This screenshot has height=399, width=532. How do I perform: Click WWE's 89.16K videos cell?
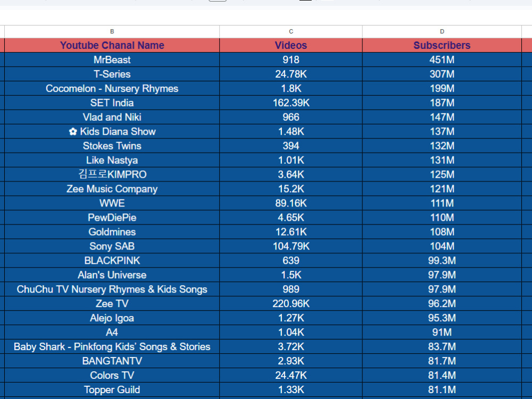coord(291,203)
